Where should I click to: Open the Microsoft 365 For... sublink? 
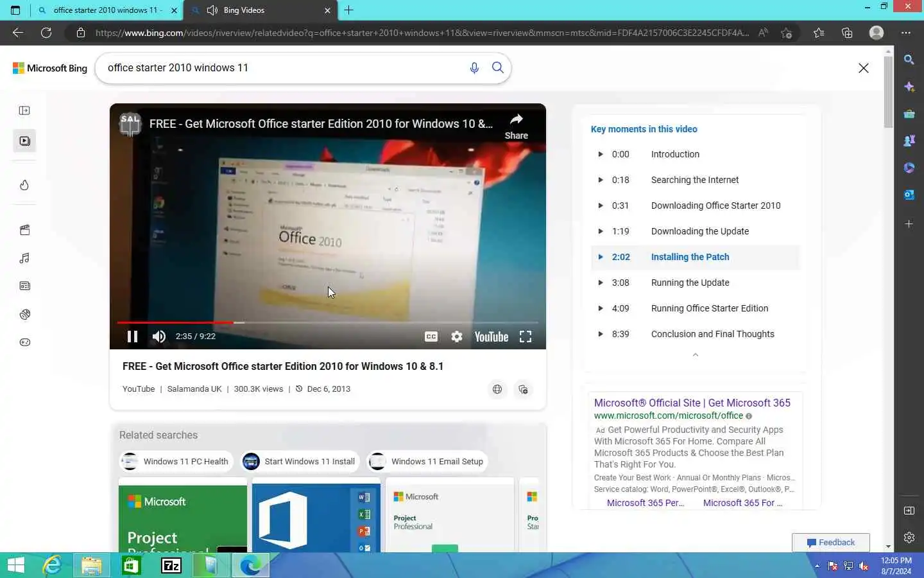pos(742,503)
